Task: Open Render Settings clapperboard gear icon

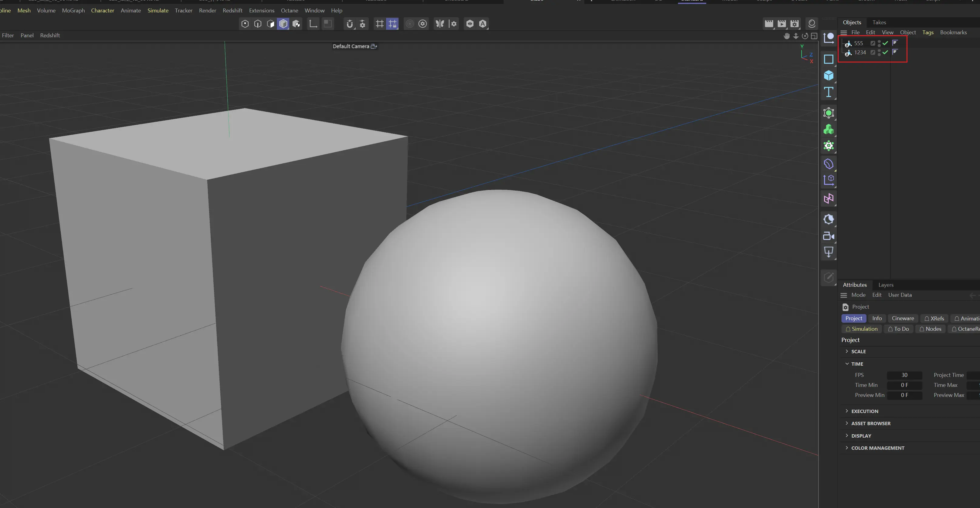Action: [x=795, y=24]
